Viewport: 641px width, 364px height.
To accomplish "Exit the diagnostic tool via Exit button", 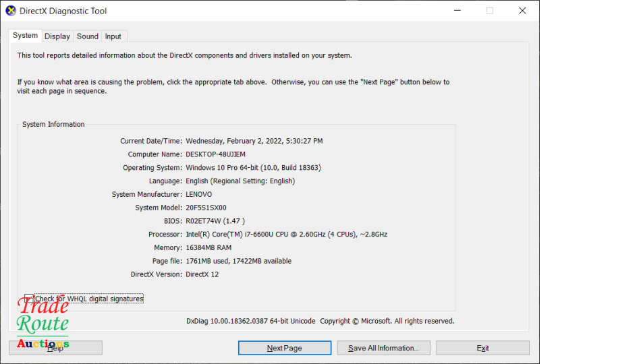I will point(482,348).
